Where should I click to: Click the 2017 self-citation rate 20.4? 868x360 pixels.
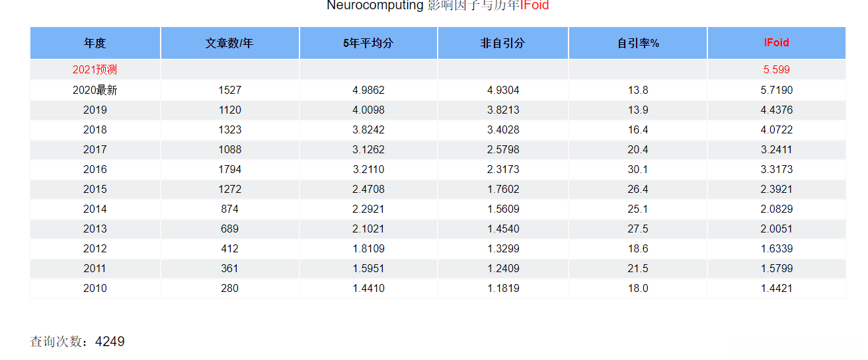coord(638,149)
